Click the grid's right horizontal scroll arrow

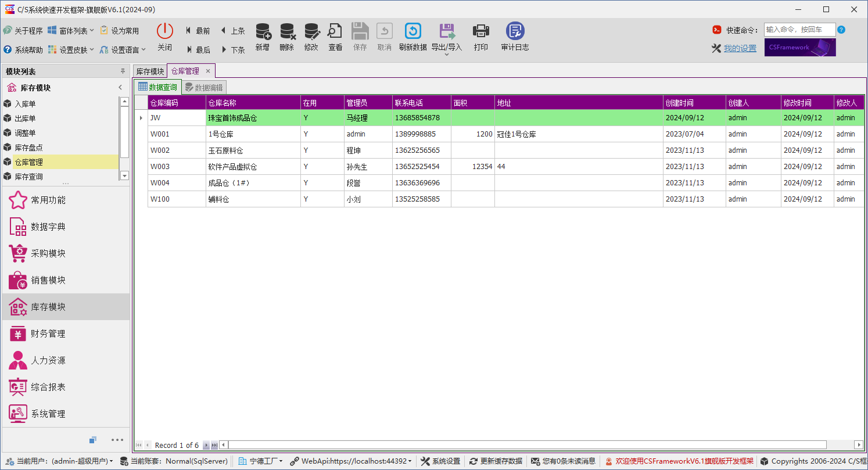pos(859,445)
